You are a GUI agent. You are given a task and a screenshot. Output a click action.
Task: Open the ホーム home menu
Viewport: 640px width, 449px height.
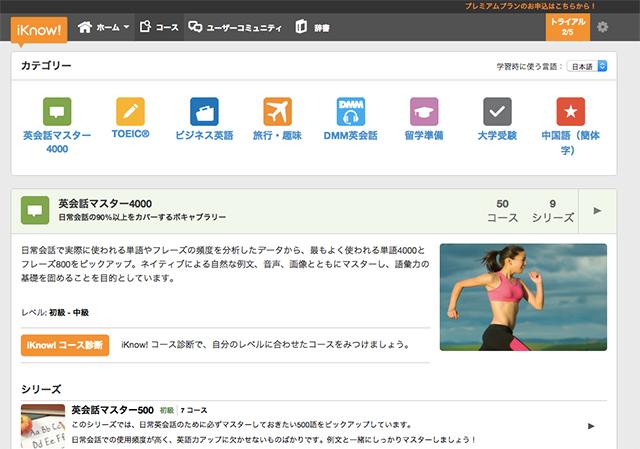pyautogui.click(x=104, y=27)
